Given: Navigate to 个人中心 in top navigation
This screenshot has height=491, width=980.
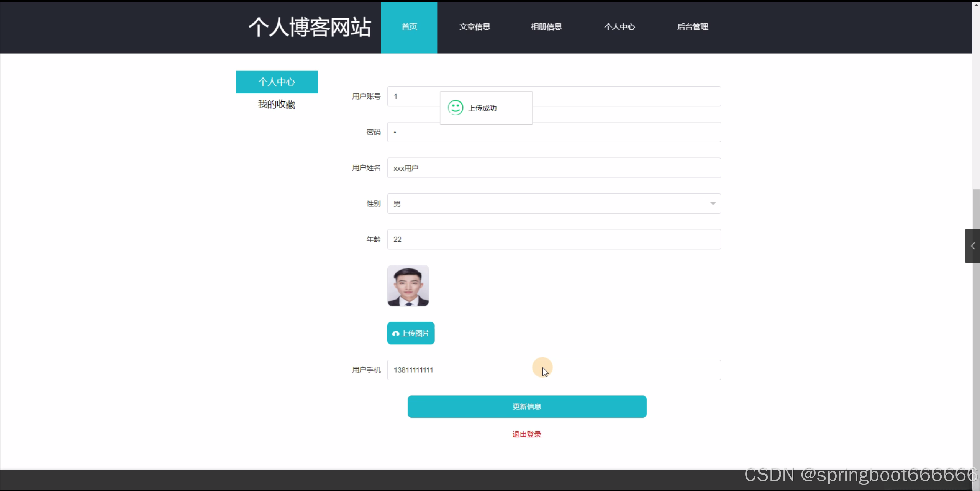Looking at the screenshot, I should point(619,27).
